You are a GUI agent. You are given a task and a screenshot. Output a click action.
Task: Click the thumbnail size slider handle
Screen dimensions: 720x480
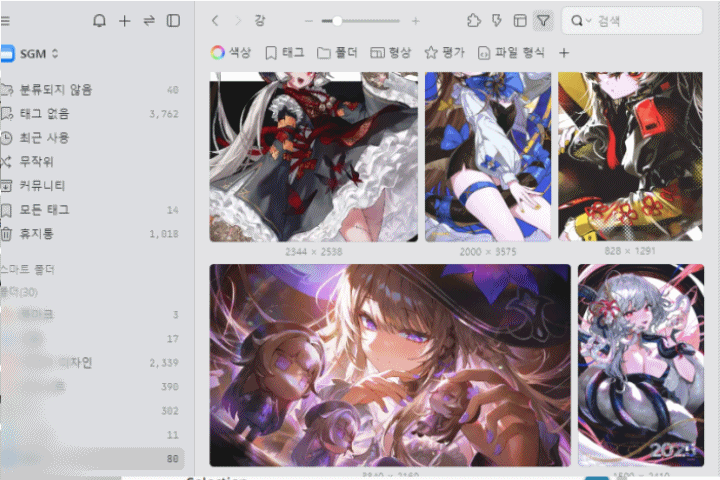(x=338, y=21)
